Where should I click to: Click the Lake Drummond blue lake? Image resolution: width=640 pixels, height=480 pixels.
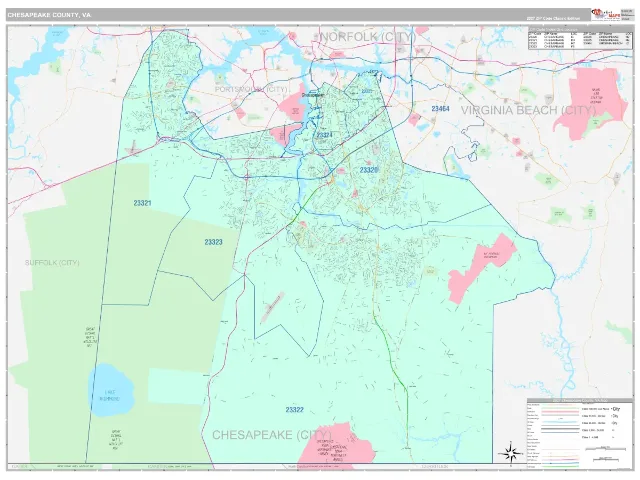point(111,390)
